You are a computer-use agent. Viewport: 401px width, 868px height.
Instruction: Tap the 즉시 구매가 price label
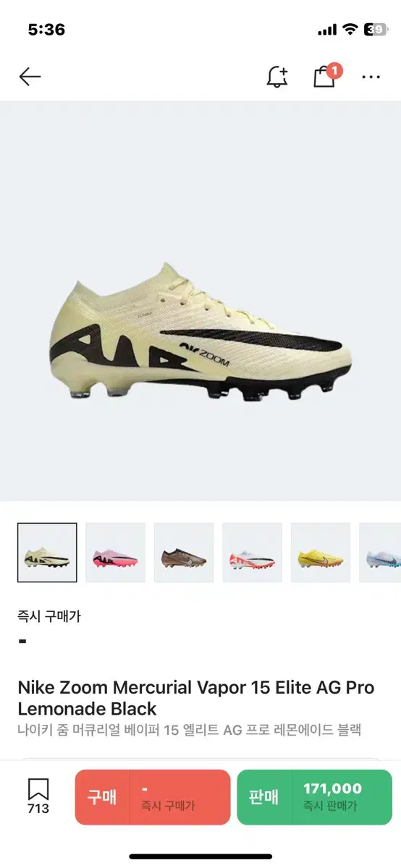coord(49,617)
